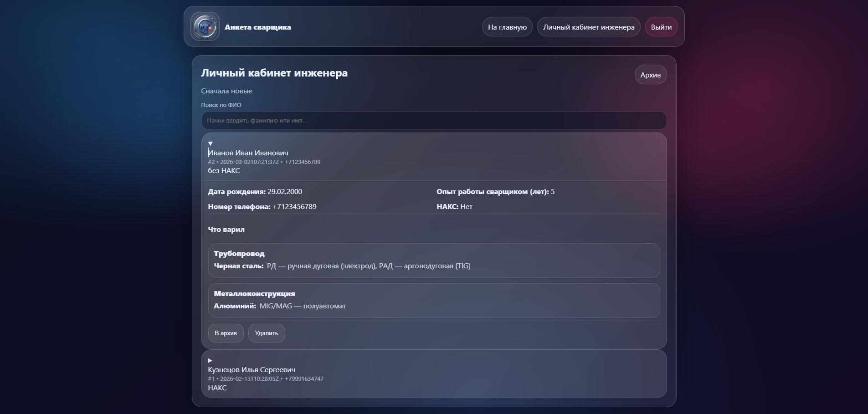Expand Кузнецов's entry using the right triangle
868x414 pixels.
[x=210, y=360]
